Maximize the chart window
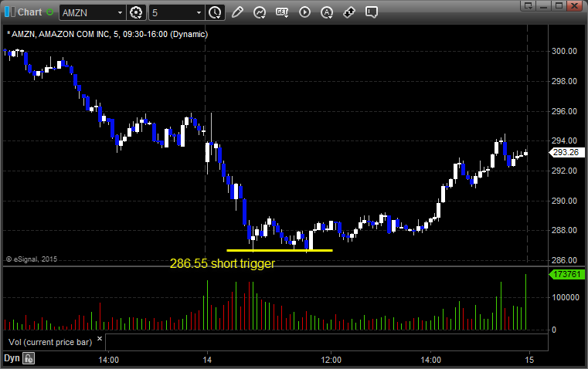588x369 pixels. click(559, 5)
